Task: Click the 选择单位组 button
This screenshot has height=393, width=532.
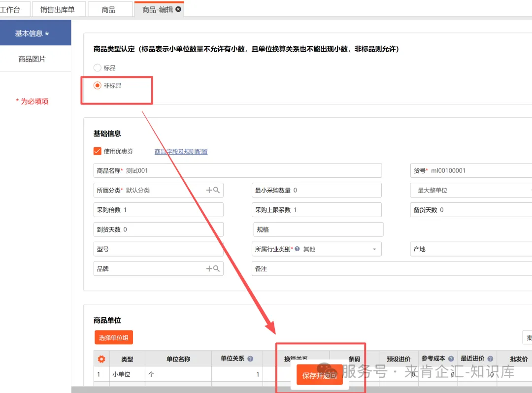Action: (x=114, y=338)
